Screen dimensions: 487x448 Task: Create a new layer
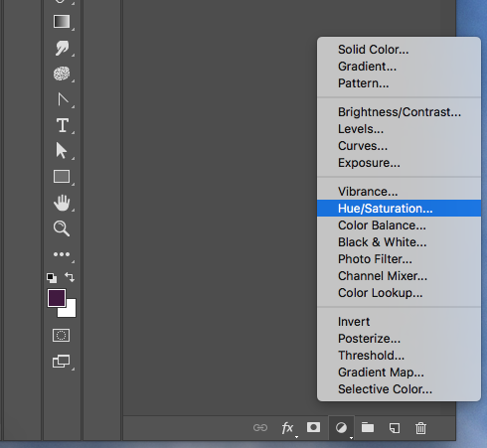(x=395, y=428)
